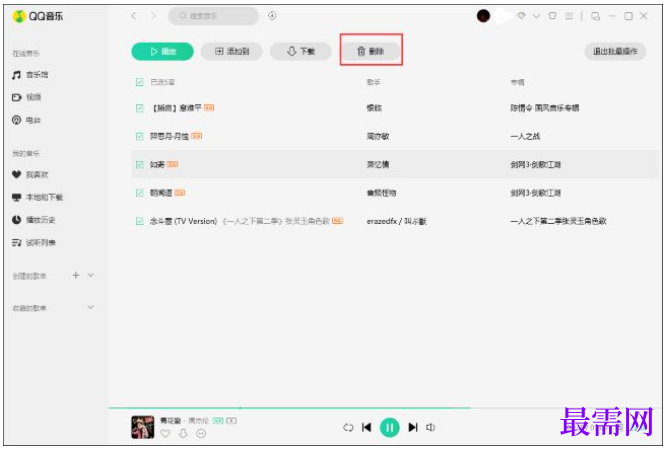Open 音乐馆 in the sidebar
Viewport: 672px width, 453px height.
coord(30,75)
